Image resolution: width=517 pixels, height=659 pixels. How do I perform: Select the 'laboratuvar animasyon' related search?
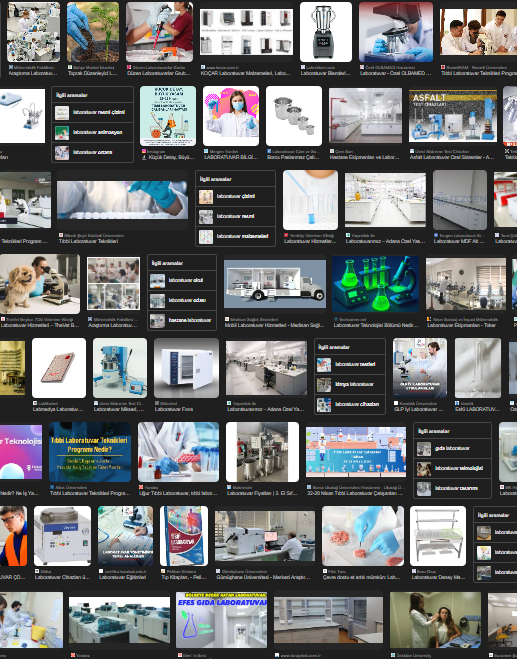click(92, 132)
